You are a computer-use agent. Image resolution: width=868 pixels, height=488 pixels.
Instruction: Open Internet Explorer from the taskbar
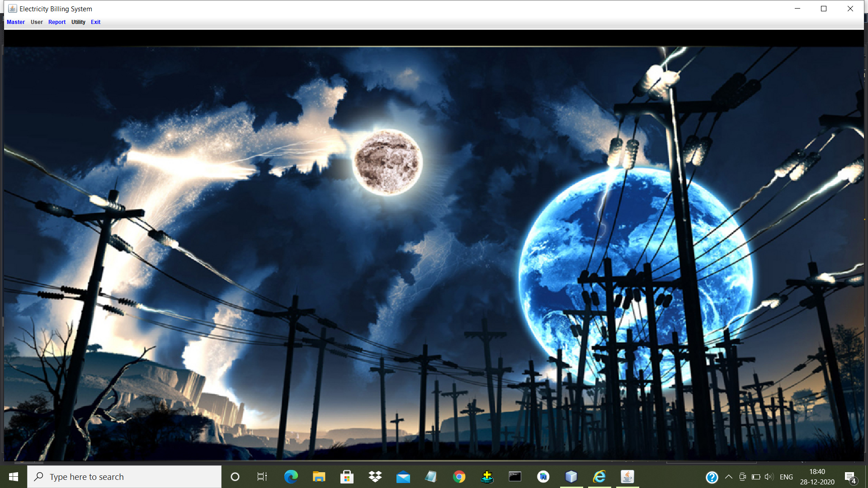point(599,477)
